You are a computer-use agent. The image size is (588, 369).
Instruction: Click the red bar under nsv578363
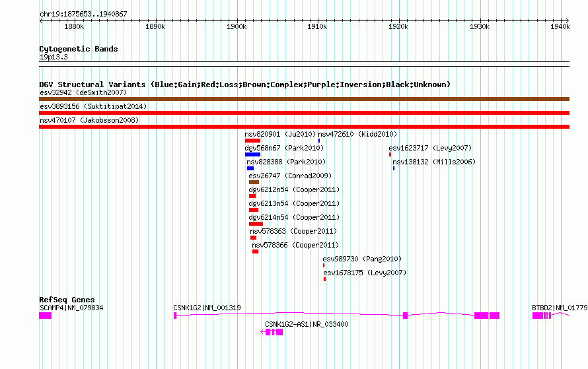253,238
